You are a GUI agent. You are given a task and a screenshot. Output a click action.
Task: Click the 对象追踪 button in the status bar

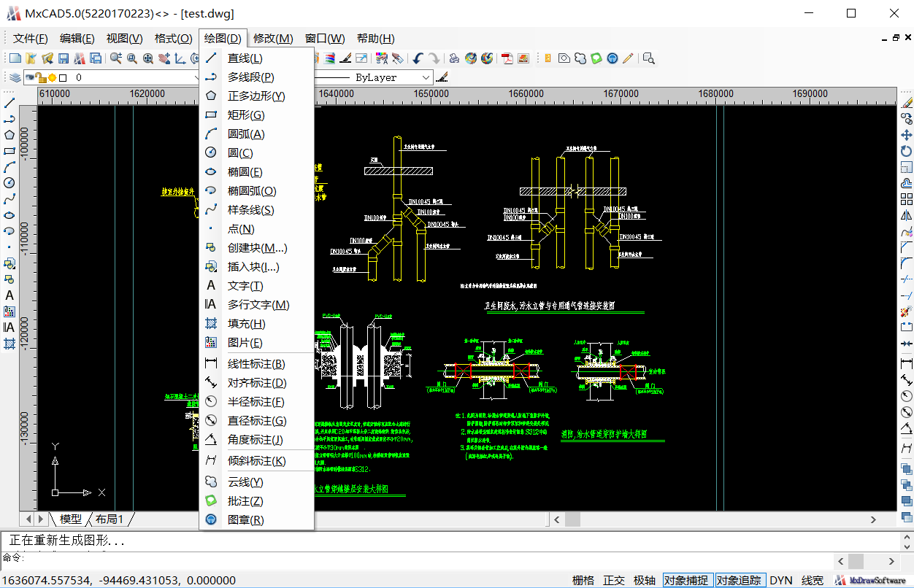click(x=740, y=580)
